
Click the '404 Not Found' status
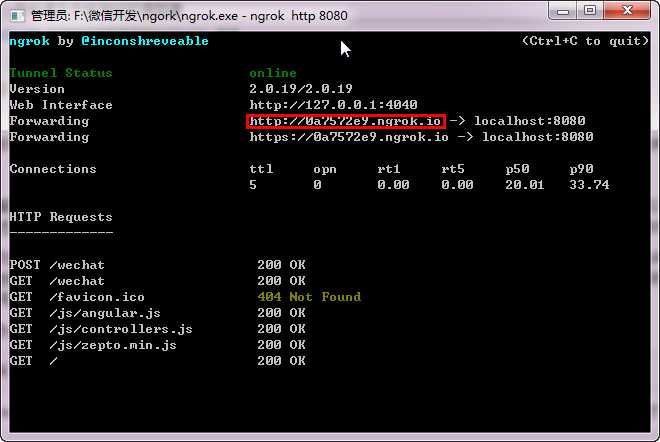309,297
